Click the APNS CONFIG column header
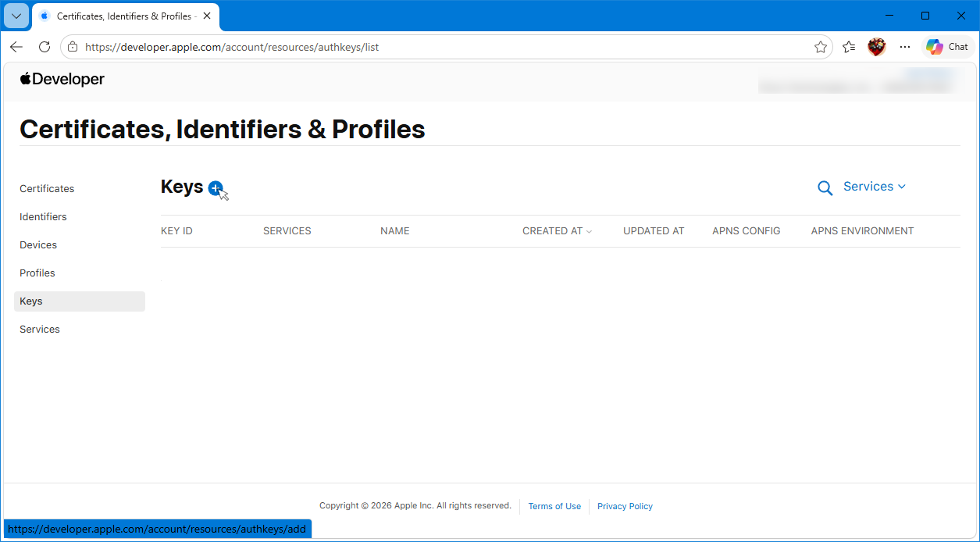The image size is (980, 542). [x=747, y=231]
